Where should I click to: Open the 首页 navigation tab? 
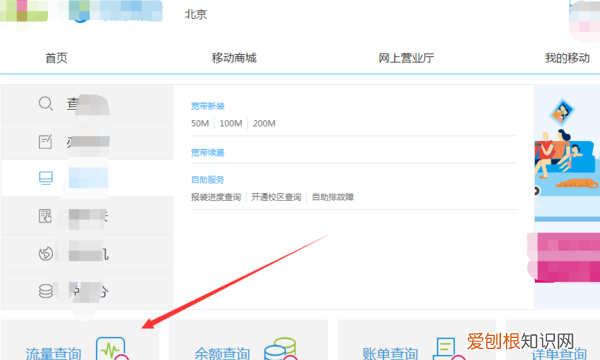[56, 58]
